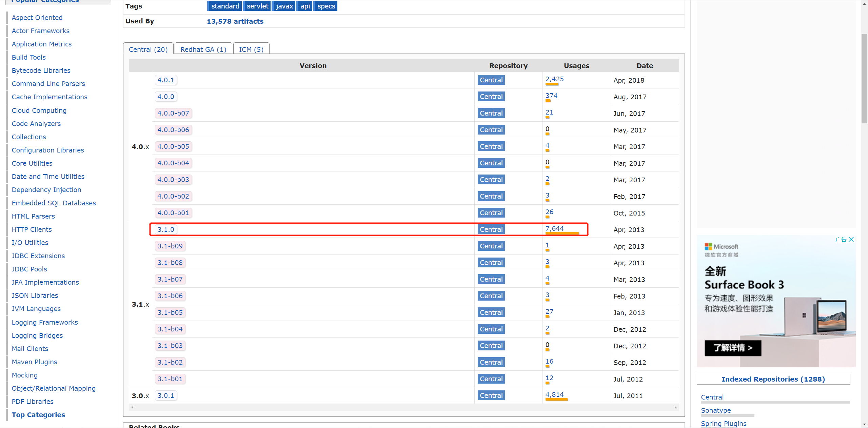This screenshot has width=868, height=428.
Task: Click the page scrollbar down arrow
Action: pos(864,424)
